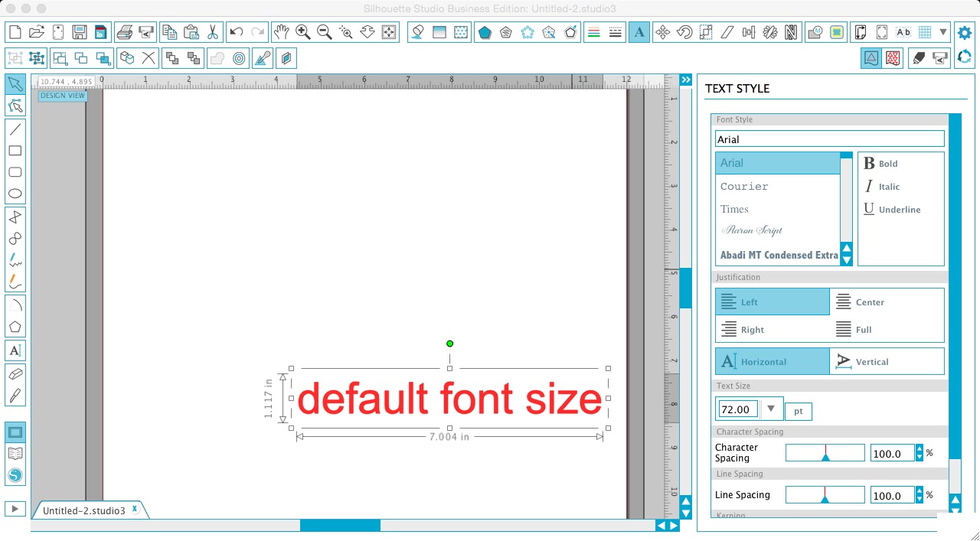Select the Eraser tool from the sidebar

click(x=15, y=375)
